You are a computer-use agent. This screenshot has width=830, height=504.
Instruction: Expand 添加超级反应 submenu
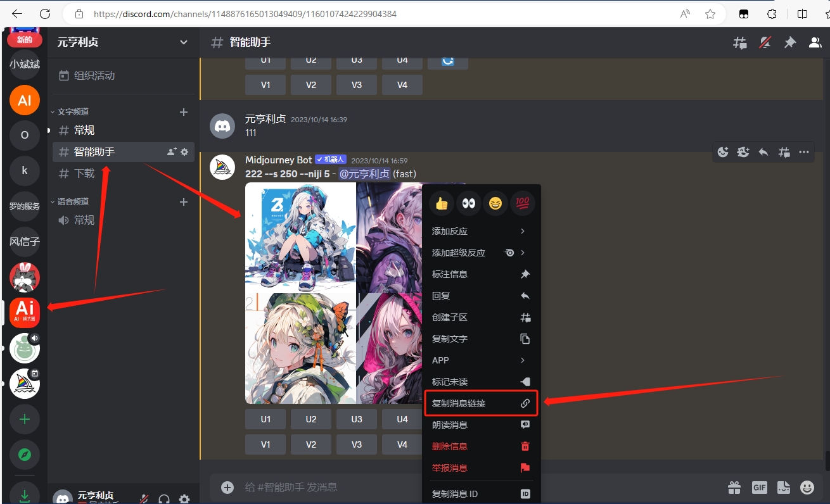(x=482, y=253)
